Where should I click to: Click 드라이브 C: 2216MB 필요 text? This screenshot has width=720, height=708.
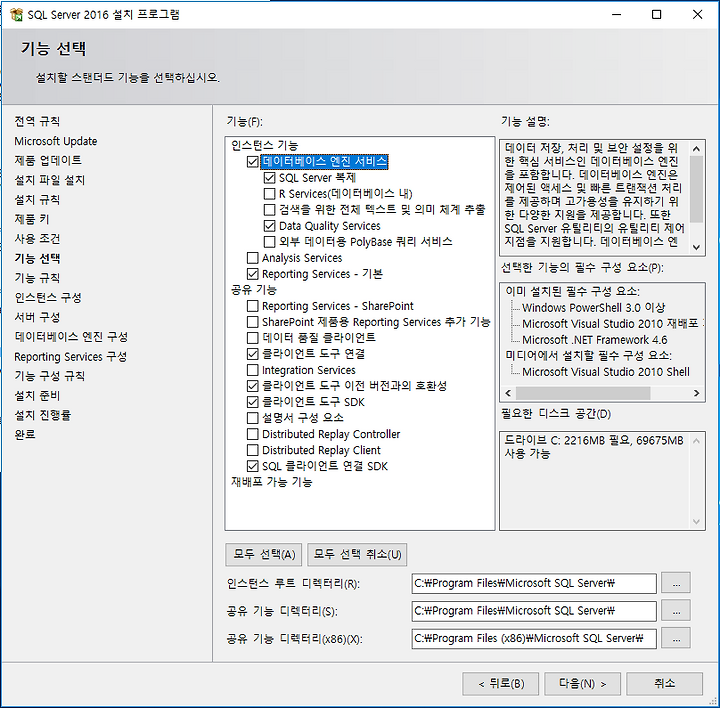pos(568,441)
